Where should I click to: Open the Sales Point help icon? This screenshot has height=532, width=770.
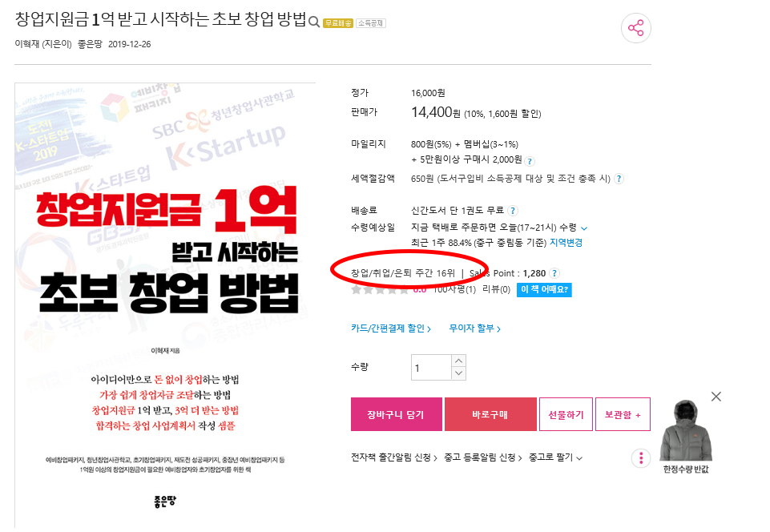(x=554, y=274)
